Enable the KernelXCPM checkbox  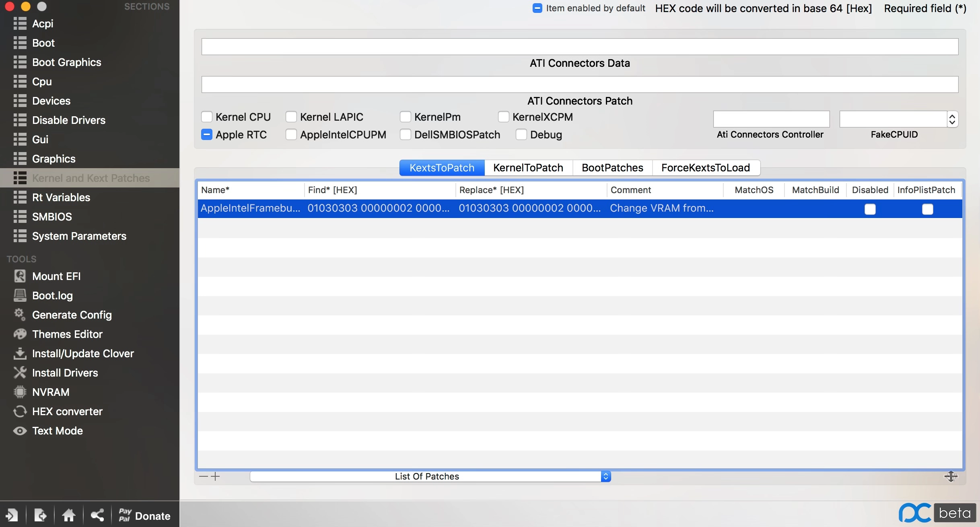coord(504,117)
